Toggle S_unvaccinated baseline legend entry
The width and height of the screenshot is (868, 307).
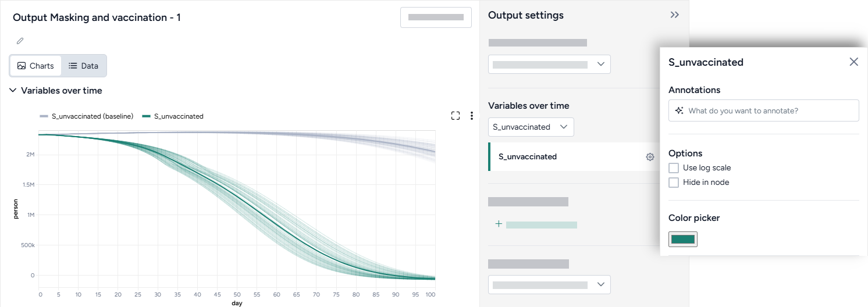87,116
